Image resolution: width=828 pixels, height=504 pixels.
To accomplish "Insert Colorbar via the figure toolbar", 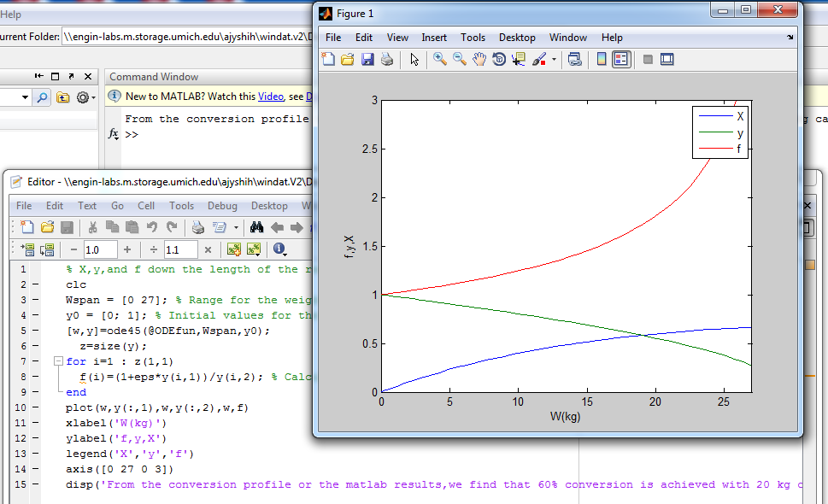I will [x=602, y=59].
